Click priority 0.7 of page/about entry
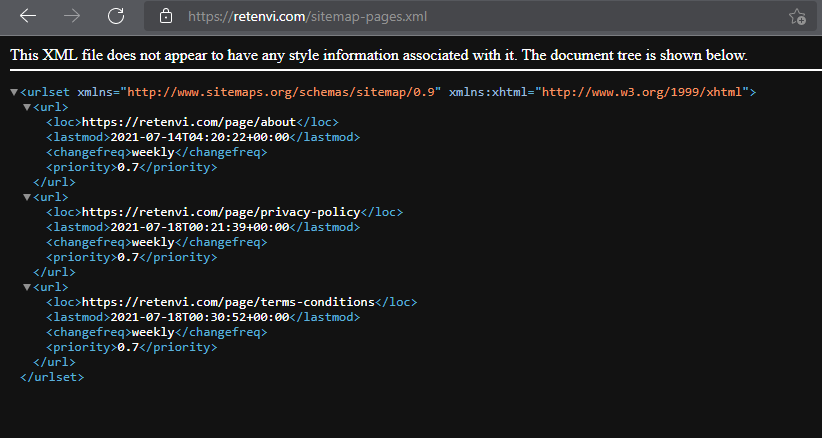The image size is (822, 438). pos(128,168)
